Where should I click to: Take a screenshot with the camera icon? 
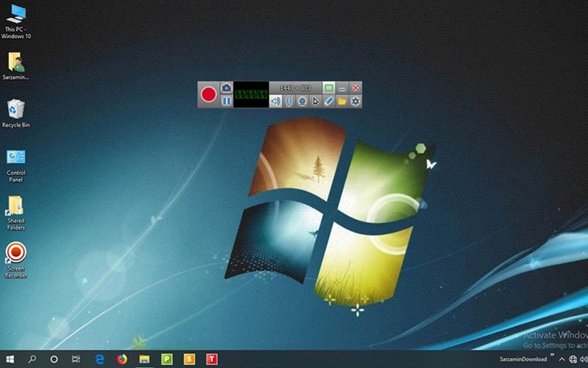click(x=226, y=88)
